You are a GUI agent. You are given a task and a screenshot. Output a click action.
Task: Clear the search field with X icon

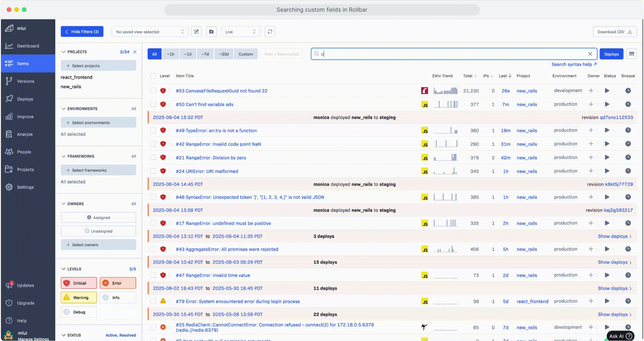point(590,54)
